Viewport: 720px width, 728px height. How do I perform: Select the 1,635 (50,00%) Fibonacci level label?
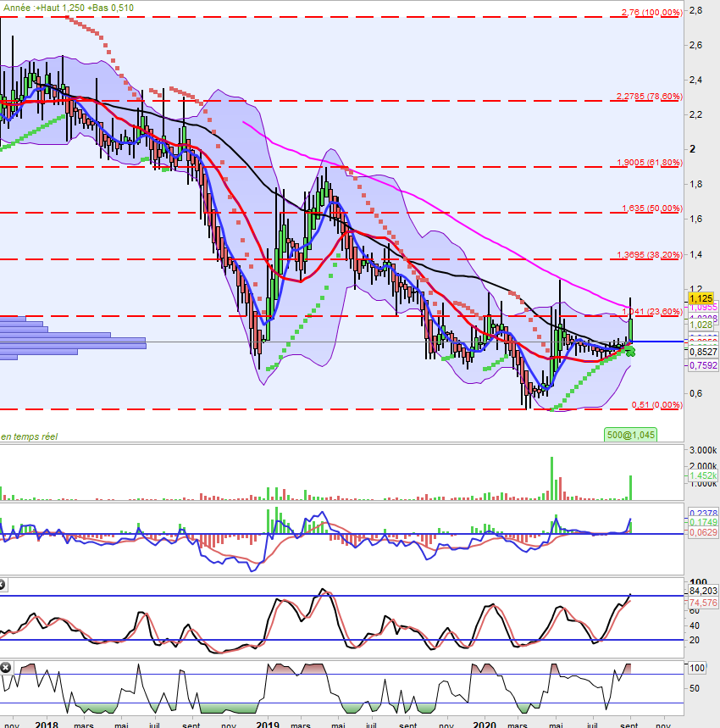651,208
